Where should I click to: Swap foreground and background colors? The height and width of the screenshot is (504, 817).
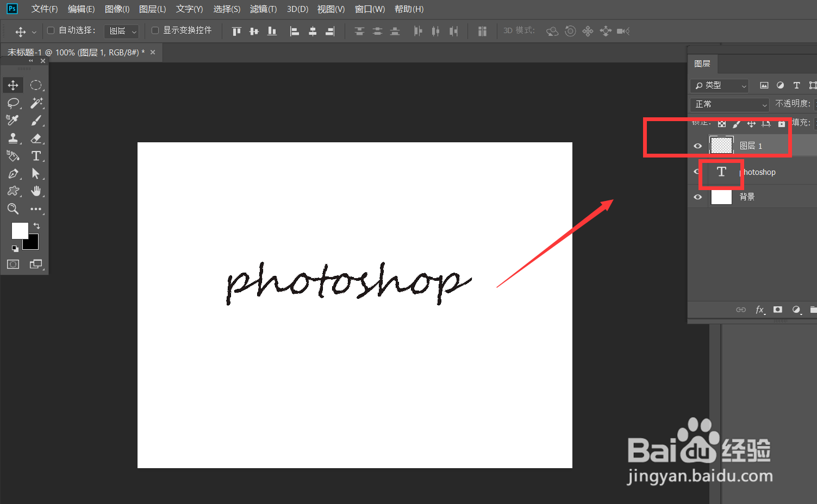click(36, 225)
